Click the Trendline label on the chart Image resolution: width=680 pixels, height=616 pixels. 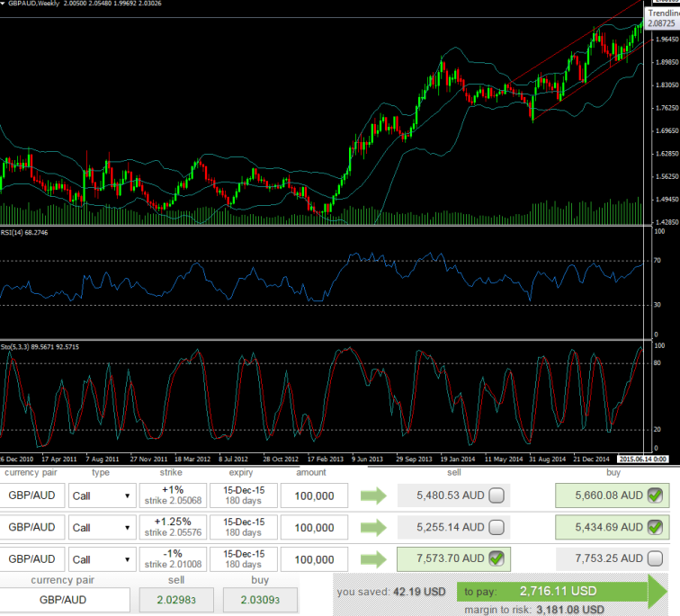[663, 13]
